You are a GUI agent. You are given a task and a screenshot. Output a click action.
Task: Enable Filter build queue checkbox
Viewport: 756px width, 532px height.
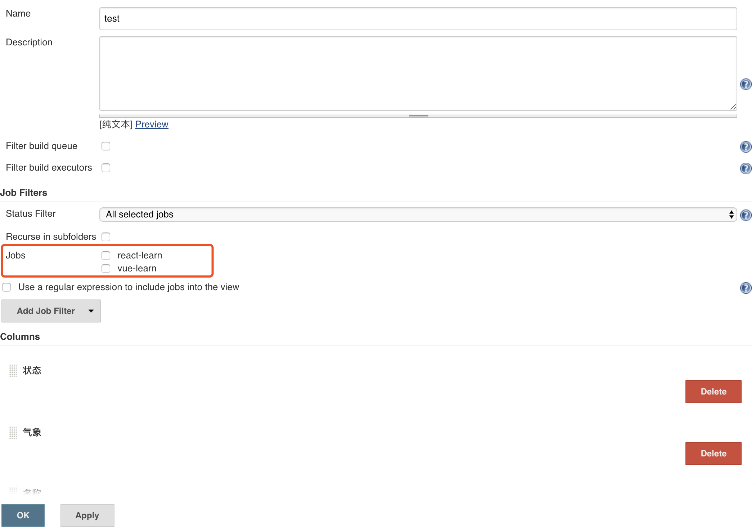106,146
